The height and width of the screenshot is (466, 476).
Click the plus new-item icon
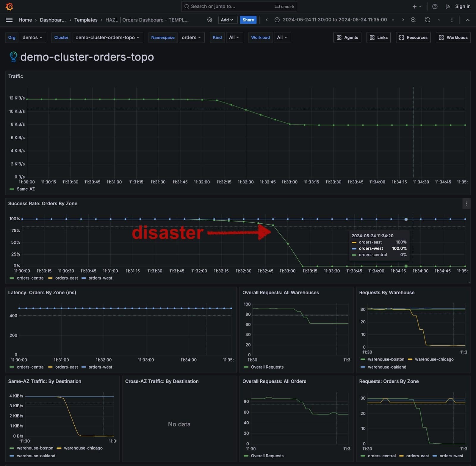(414, 6)
